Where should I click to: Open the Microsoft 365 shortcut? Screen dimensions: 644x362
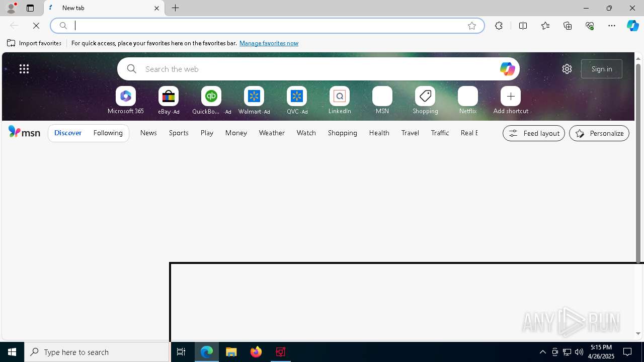(126, 101)
